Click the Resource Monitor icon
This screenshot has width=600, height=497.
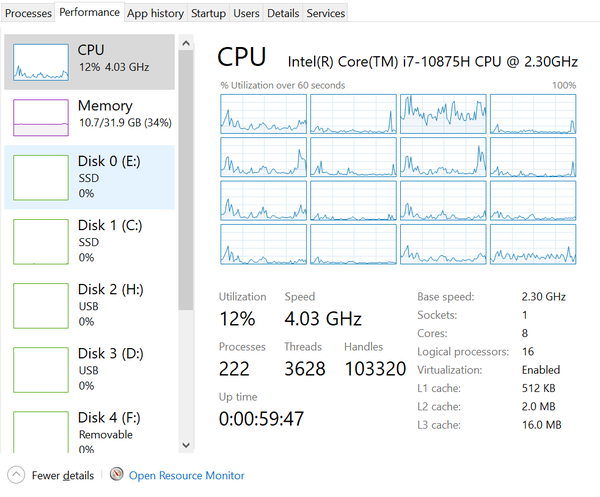(117, 475)
